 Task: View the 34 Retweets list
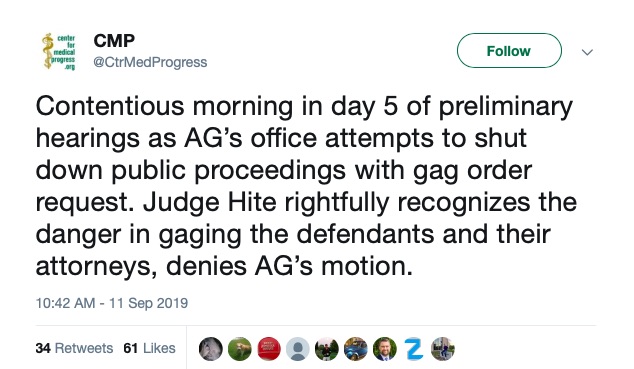coord(74,348)
